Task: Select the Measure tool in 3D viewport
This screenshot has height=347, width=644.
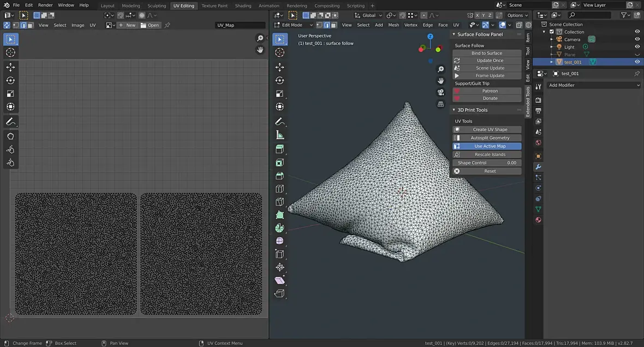Action: click(x=280, y=135)
